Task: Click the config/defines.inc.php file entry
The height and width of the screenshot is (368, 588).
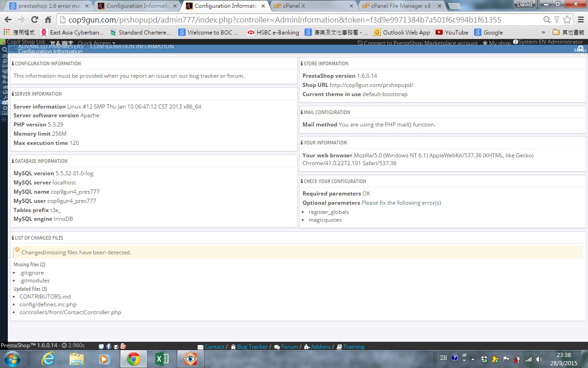Action: (x=48, y=305)
